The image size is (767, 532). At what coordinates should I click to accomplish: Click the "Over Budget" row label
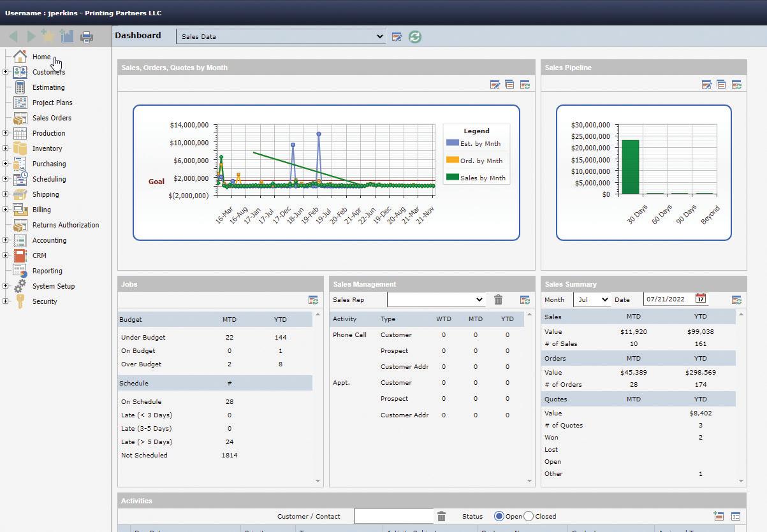click(x=141, y=364)
